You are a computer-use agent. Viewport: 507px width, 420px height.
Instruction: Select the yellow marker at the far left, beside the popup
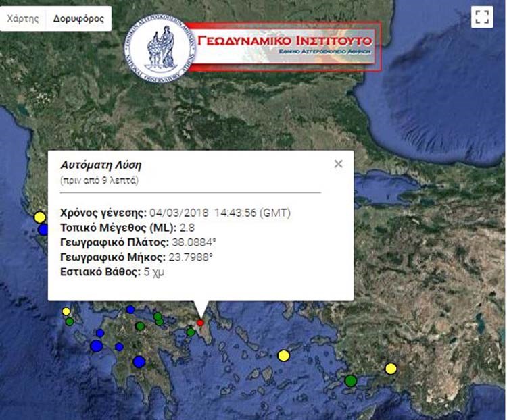click(40, 217)
